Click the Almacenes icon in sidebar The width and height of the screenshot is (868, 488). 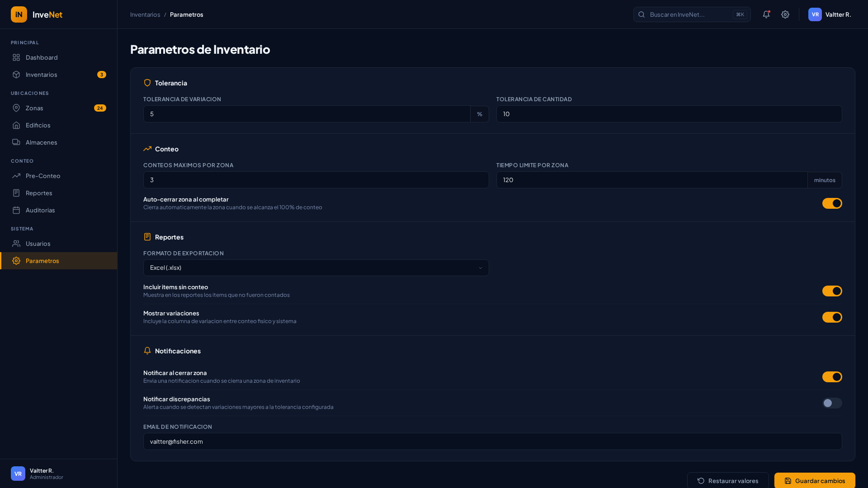[16, 142]
